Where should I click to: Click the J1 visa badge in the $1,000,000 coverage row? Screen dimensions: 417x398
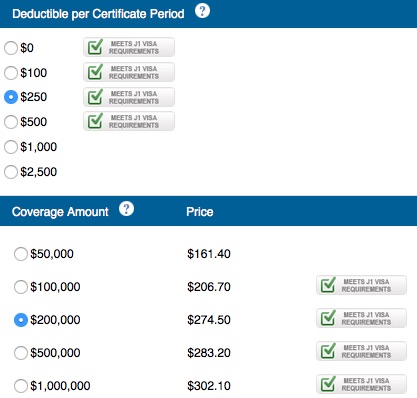361,384
